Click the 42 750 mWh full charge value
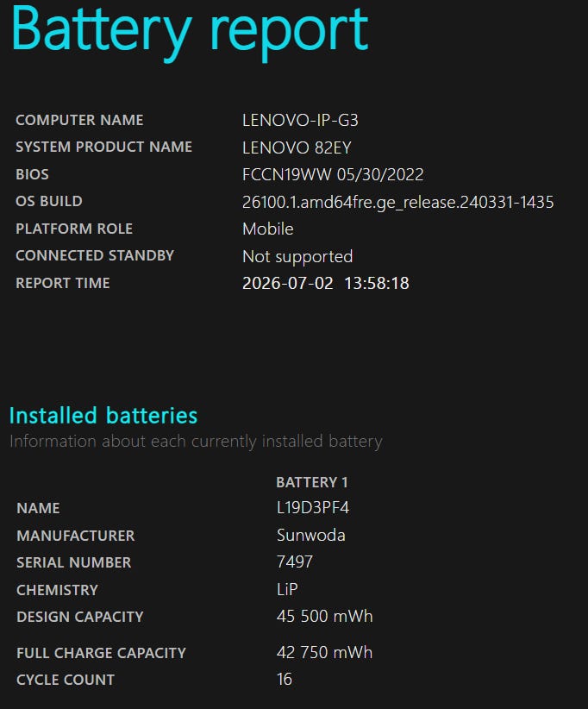The image size is (588, 709). [x=324, y=652]
